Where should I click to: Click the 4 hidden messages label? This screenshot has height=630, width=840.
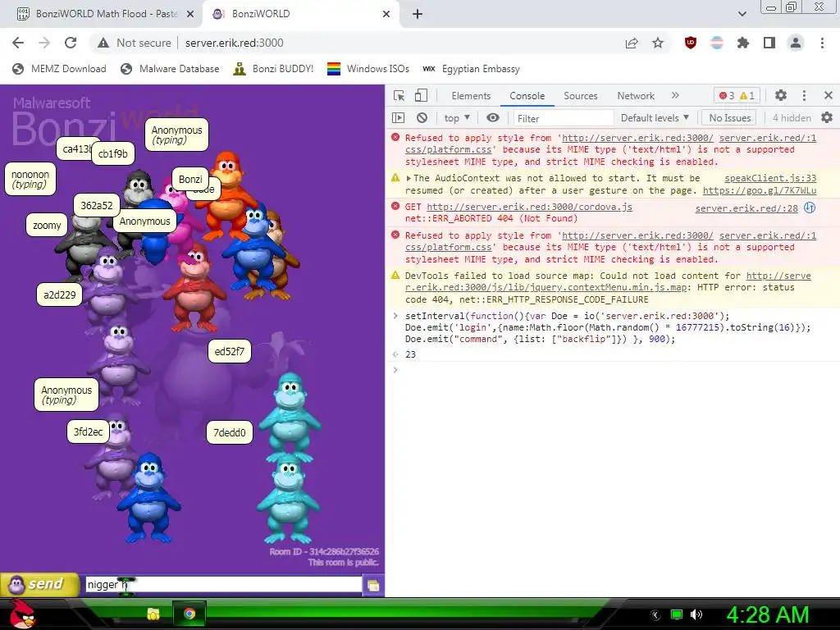[x=792, y=118]
